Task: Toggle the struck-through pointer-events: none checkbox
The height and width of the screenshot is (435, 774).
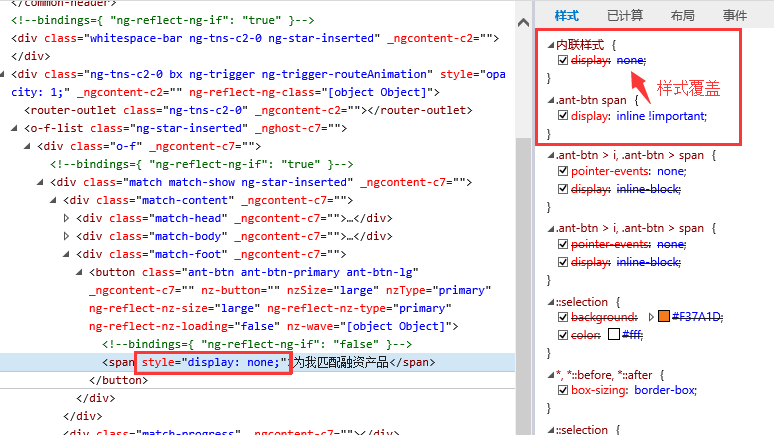Action: (563, 244)
